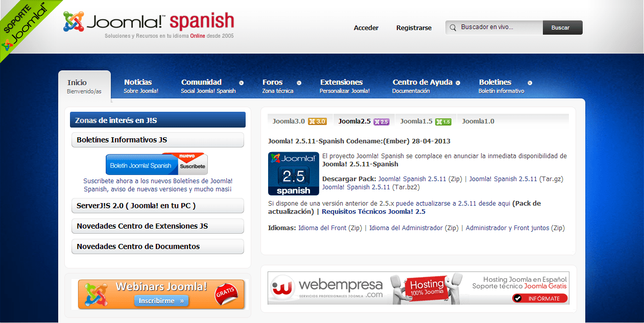The image size is (644, 323).
Task: Switch to the Joomla1.0 tab
Action: tap(478, 121)
